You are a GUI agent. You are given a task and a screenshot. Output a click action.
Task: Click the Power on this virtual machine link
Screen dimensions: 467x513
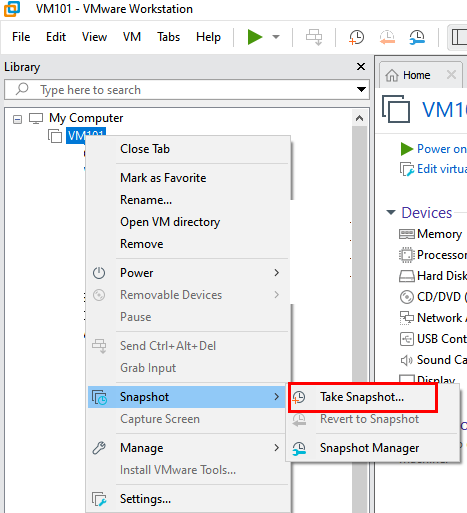tap(442, 149)
